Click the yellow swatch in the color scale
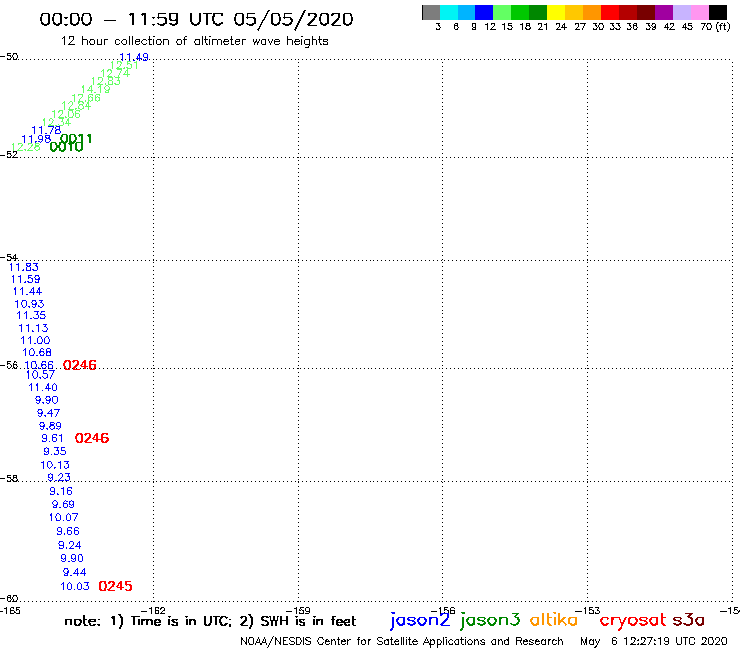This screenshot has height=650, width=740. [x=556, y=12]
